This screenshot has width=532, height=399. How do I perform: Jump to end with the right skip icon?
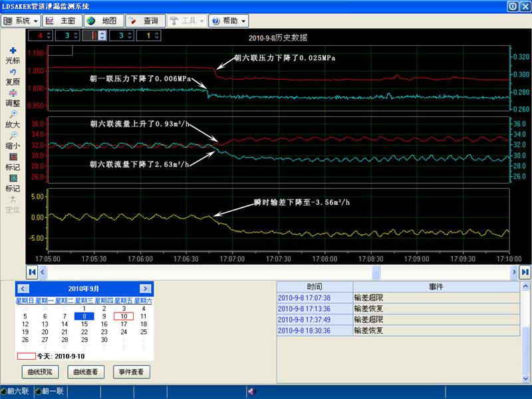click(525, 271)
